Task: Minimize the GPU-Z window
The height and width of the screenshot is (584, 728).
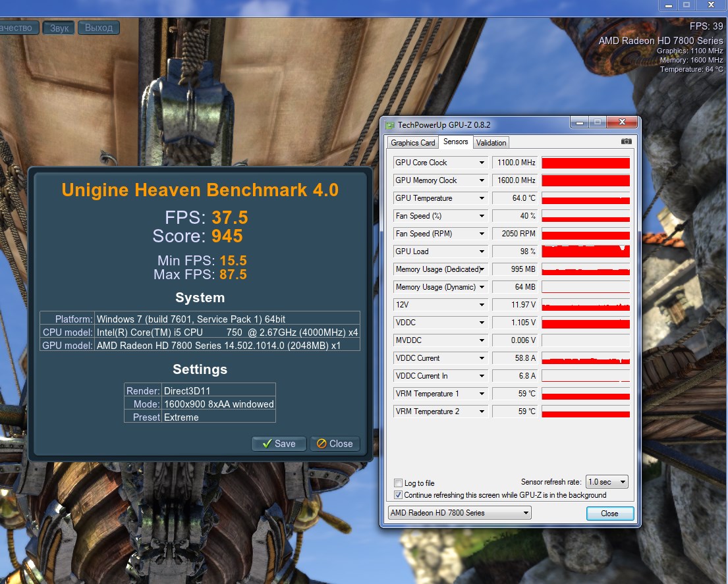Action: click(x=579, y=122)
